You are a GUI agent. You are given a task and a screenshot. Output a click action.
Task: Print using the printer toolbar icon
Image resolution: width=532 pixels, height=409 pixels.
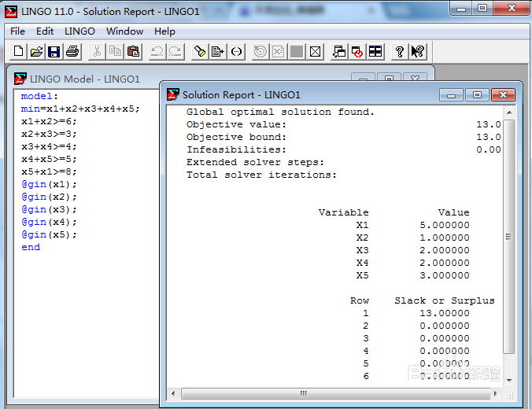point(72,52)
